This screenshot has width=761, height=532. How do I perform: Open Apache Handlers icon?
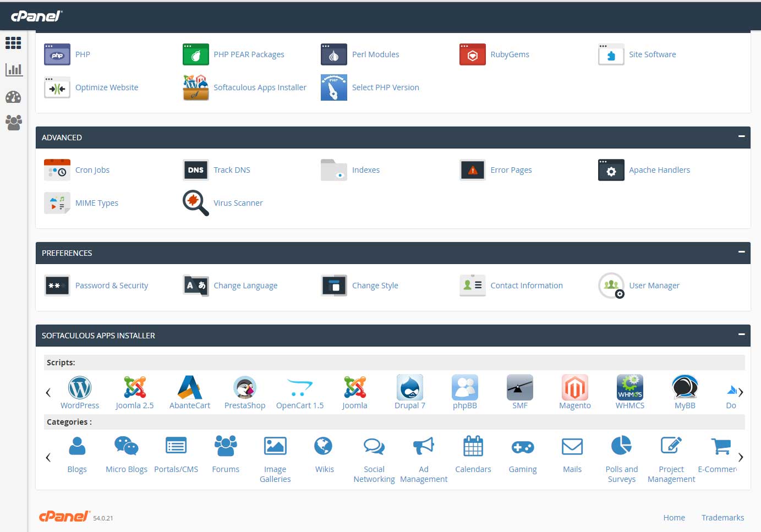[611, 170]
